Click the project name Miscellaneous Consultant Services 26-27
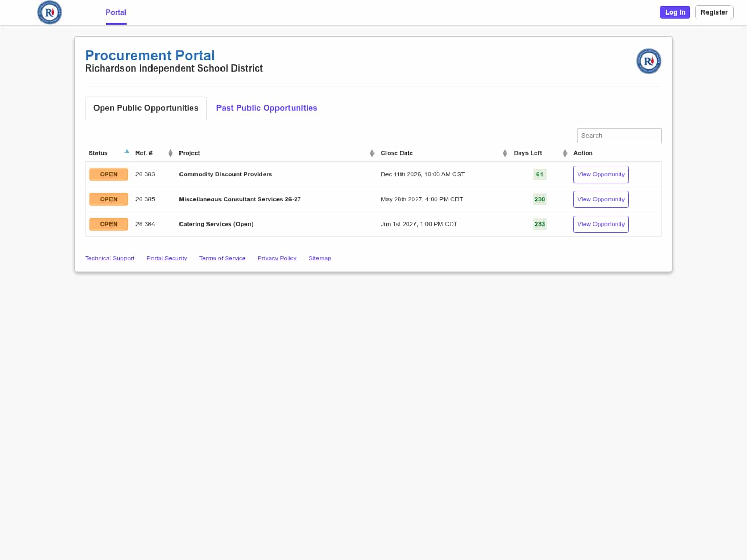 [x=240, y=199]
